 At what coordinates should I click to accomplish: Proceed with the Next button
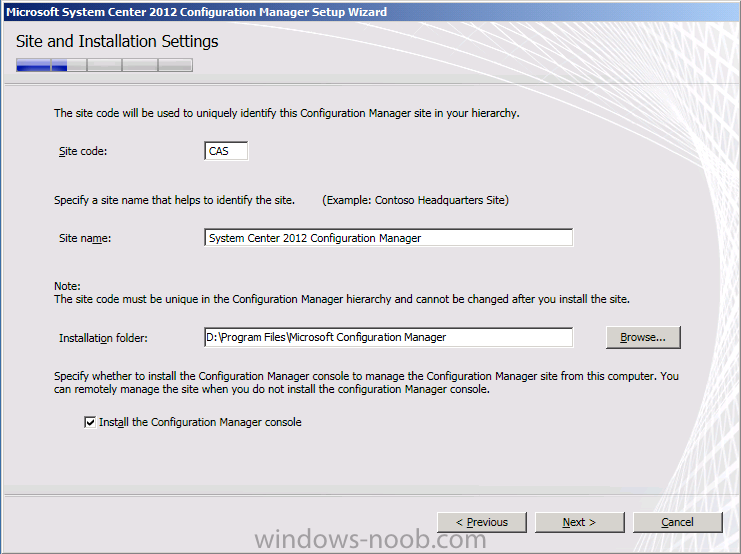[579, 522]
